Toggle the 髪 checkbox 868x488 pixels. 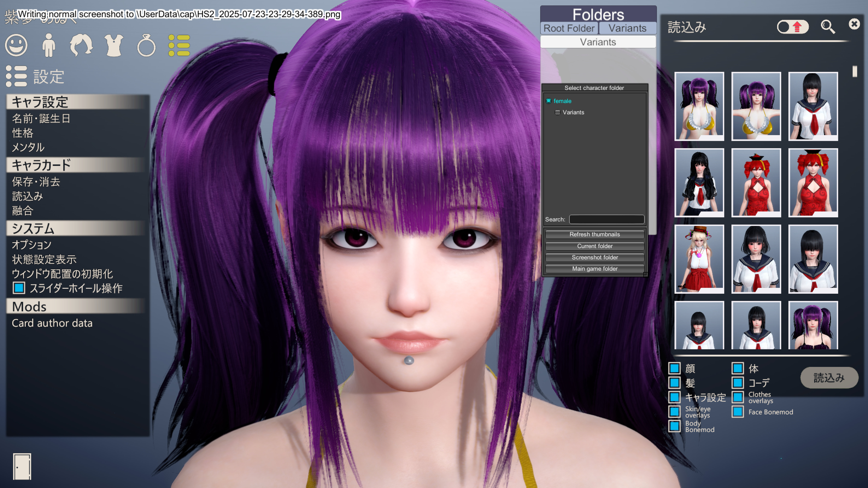coord(674,383)
